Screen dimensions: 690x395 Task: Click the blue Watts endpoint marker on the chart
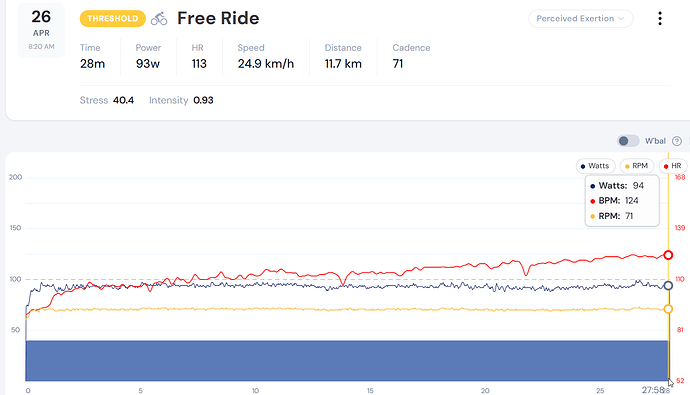(x=668, y=286)
